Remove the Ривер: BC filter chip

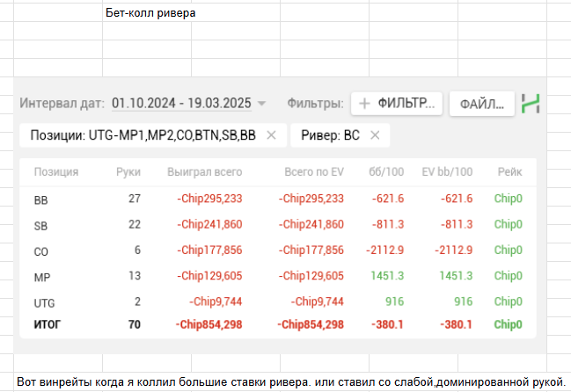[x=375, y=135]
